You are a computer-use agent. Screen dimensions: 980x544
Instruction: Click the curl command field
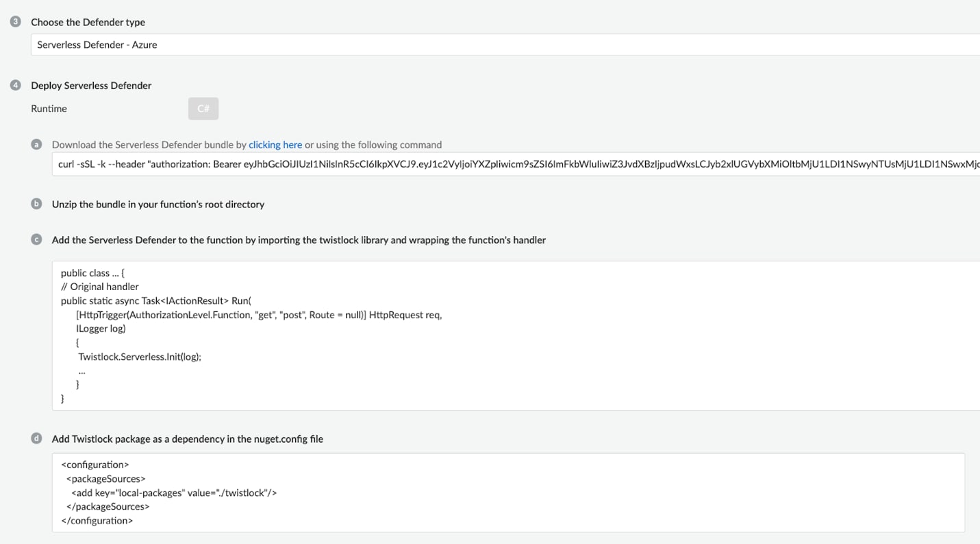click(x=516, y=164)
